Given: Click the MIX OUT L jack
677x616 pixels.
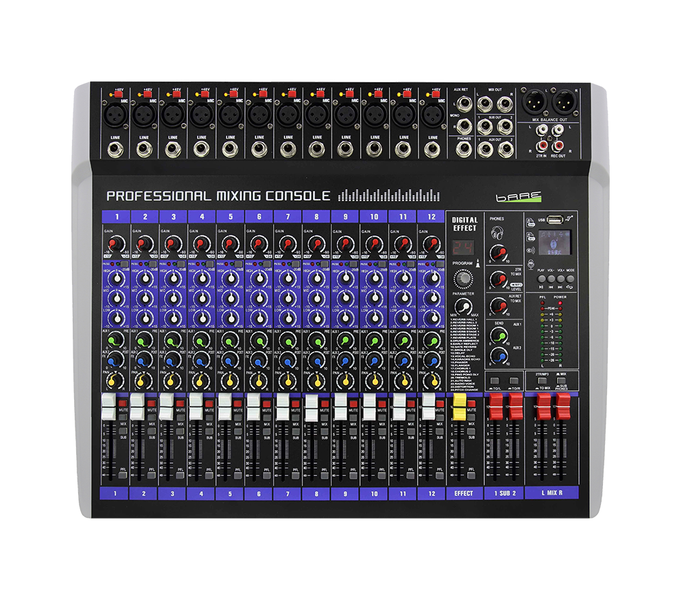Looking at the screenshot, I should tap(484, 104).
